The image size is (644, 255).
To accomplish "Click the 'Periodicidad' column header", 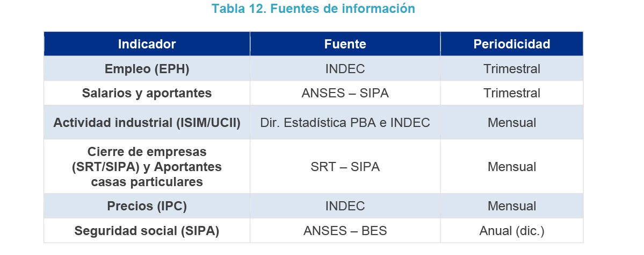I will tap(511, 44).
